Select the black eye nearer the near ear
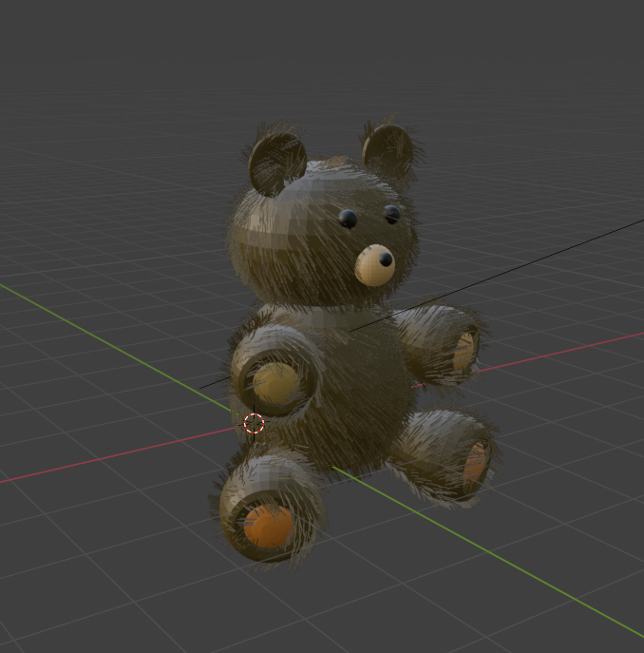The height and width of the screenshot is (653, 644). tap(348, 219)
